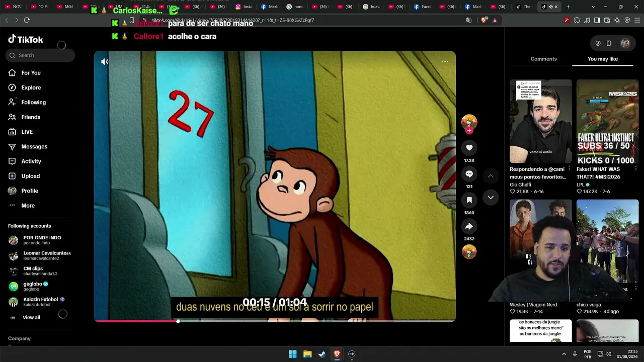This screenshot has width=644, height=362.
Task: Open the Windows Start menu
Action: (292, 354)
